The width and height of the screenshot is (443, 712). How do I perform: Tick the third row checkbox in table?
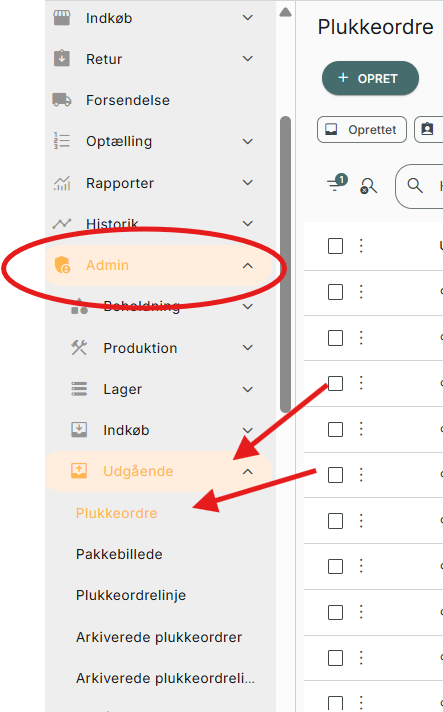point(335,338)
